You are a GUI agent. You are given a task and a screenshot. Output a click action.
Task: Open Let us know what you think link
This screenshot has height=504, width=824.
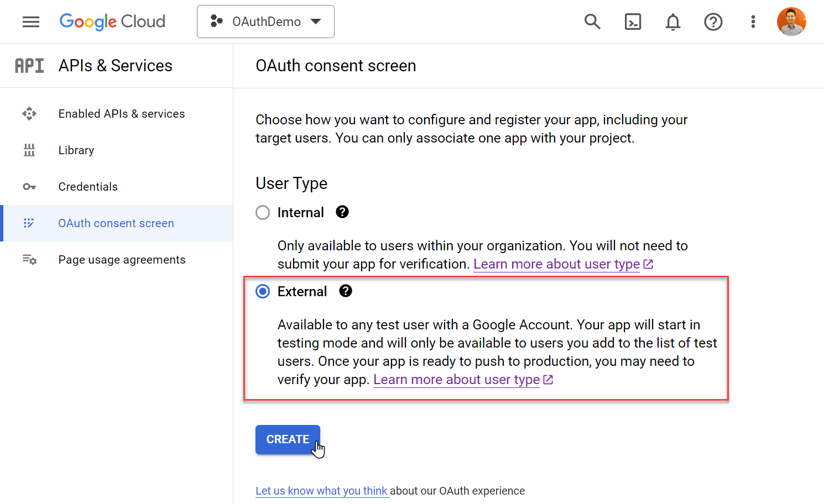click(x=322, y=491)
